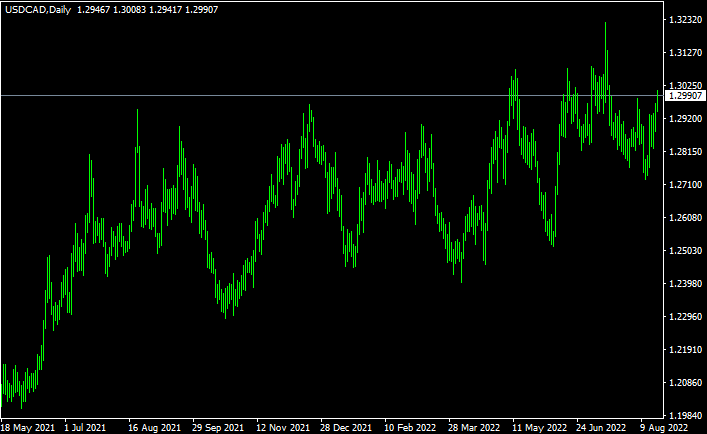Click the 9 Aug 2022 date label
707x434 pixels.
[664, 427]
